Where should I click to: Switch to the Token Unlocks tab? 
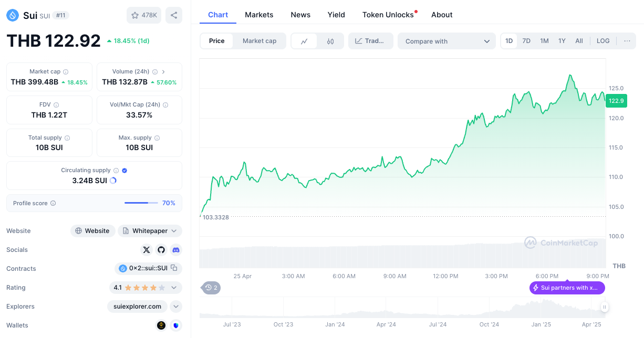pos(388,15)
